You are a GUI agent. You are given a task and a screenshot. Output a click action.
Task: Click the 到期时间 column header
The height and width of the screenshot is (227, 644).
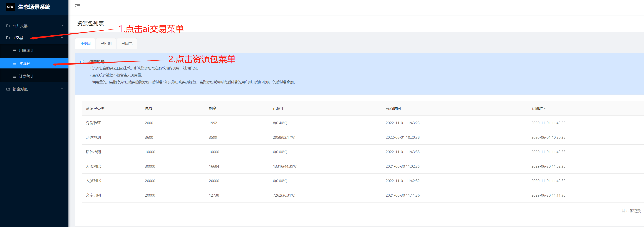(x=539, y=108)
